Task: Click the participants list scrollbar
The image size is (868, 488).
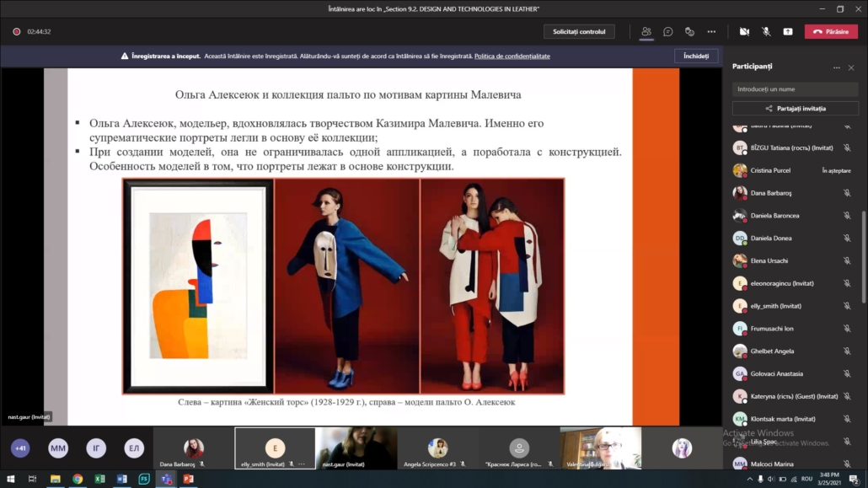Action: pos(864,257)
